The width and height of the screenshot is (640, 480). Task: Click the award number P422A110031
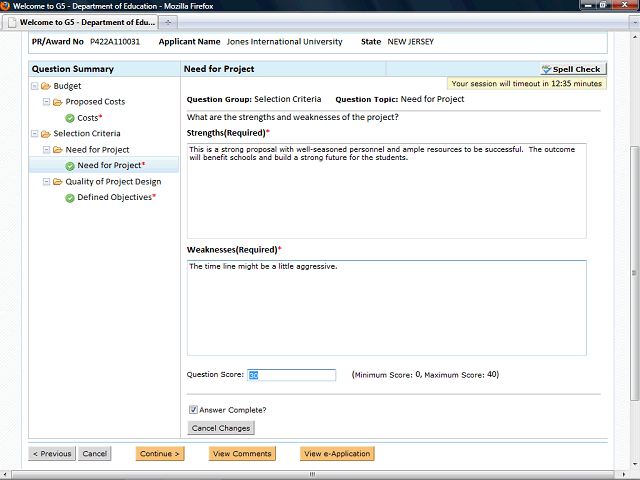[x=115, y=42]
